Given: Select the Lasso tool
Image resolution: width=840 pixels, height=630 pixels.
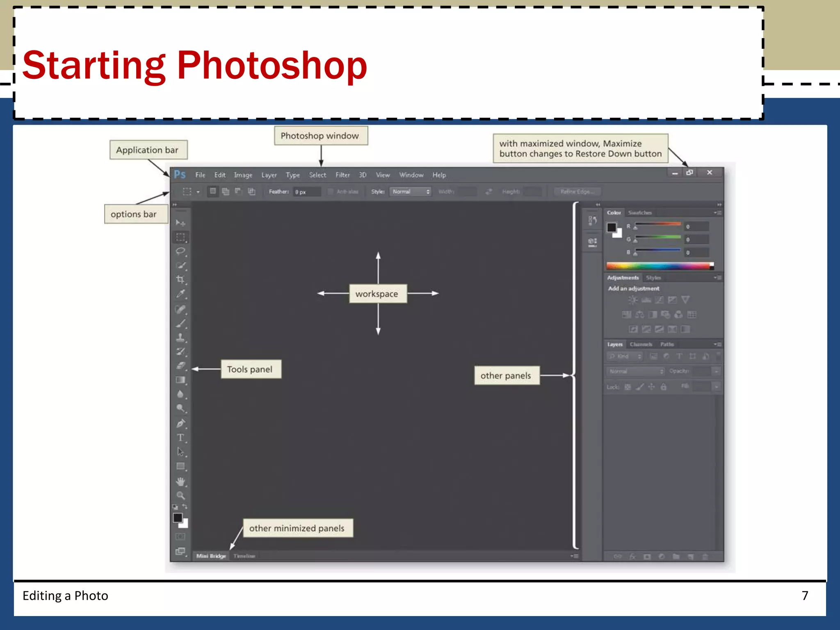Looking at the screenshot, I should (180, 251).
